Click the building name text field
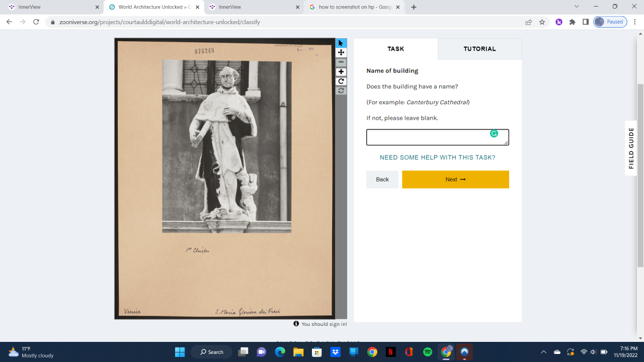The width and height of the screenshot is (644, 362). click(438, 137)
